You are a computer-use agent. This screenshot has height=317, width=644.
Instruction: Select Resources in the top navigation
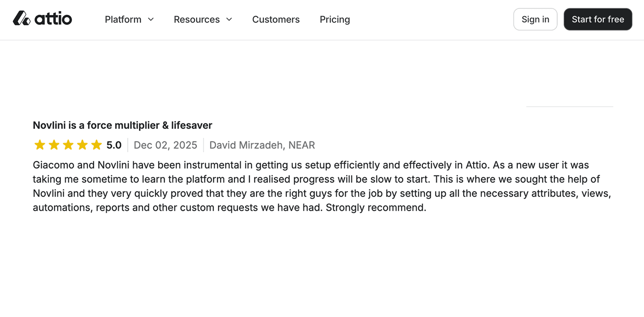tap(197, 19)
